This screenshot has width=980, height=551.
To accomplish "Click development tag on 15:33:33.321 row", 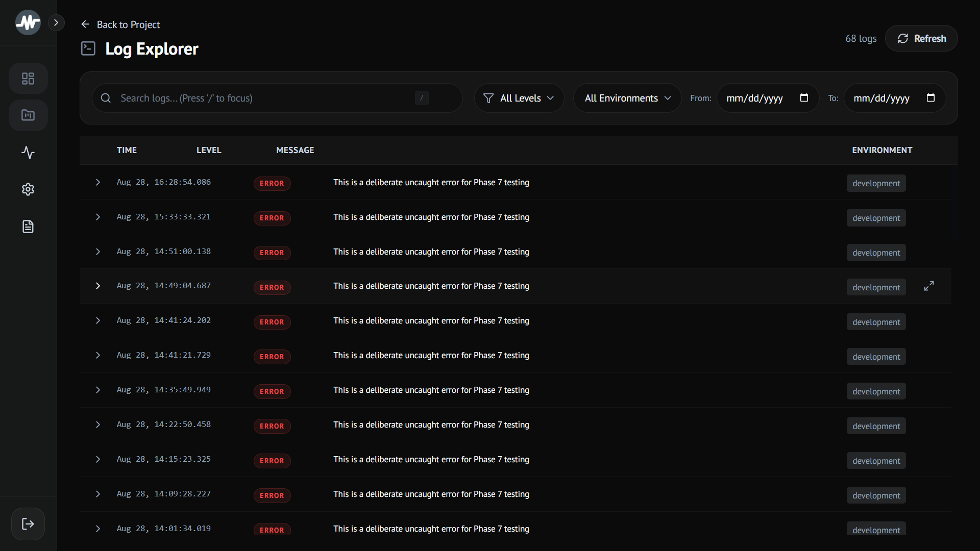I will (876, 218).
